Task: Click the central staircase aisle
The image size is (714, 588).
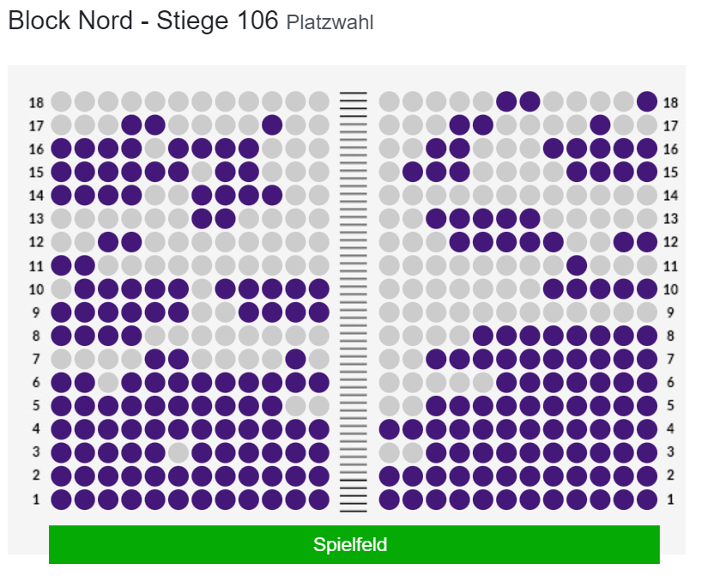Action: click(x=354, y=301)
